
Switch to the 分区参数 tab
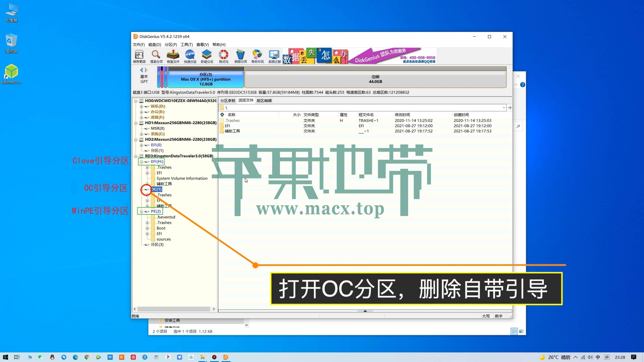pos(228,101)
